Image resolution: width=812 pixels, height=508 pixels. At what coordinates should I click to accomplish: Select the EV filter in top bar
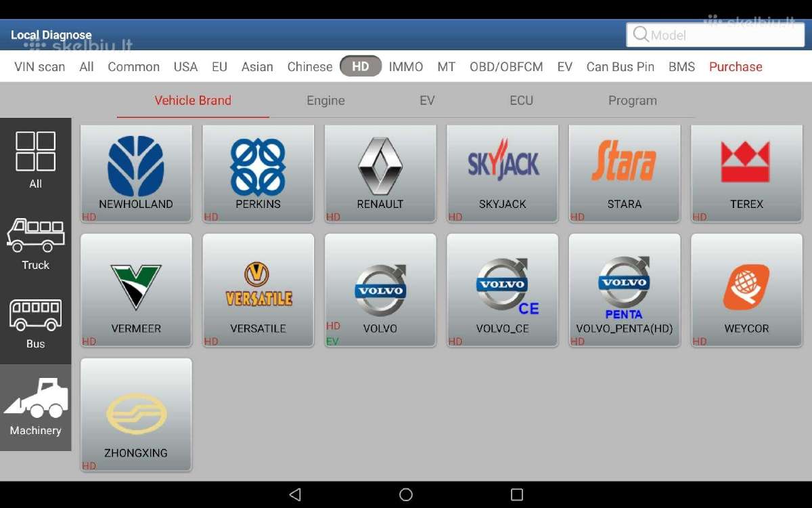click(565, 66)
